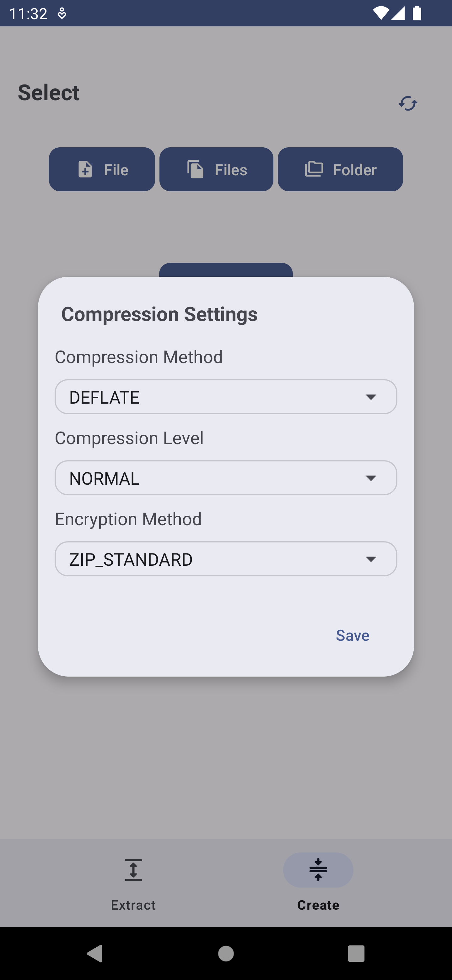This screenshot has width=452, height=980.
Task: Switch to the Extract tab
Action: (133, 905)
